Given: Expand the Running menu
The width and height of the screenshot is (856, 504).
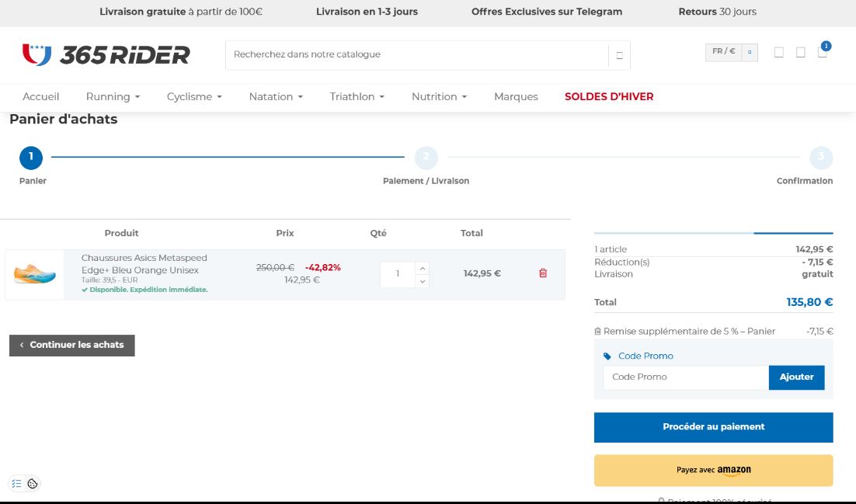Looking at the screenshot, I should click(x=113, y=96).
